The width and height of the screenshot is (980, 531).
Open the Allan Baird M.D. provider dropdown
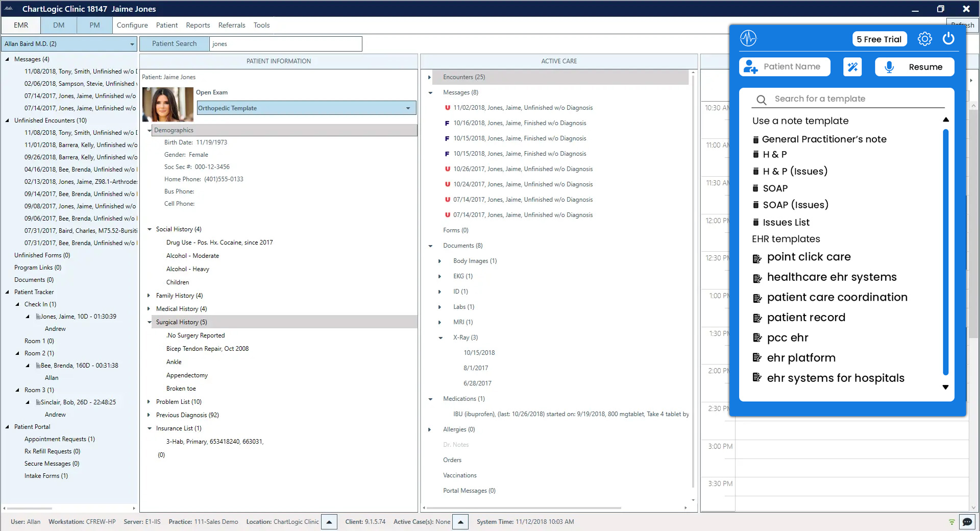pos(132,44)
